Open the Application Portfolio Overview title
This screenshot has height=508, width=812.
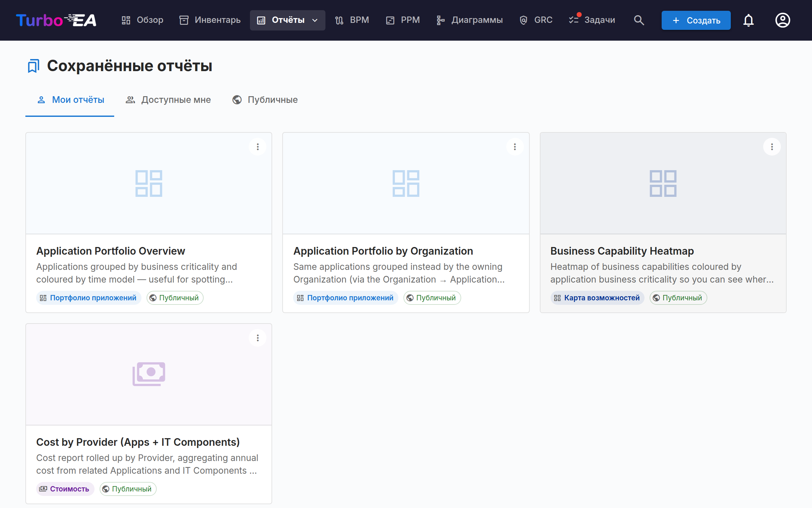pos(111,251)
